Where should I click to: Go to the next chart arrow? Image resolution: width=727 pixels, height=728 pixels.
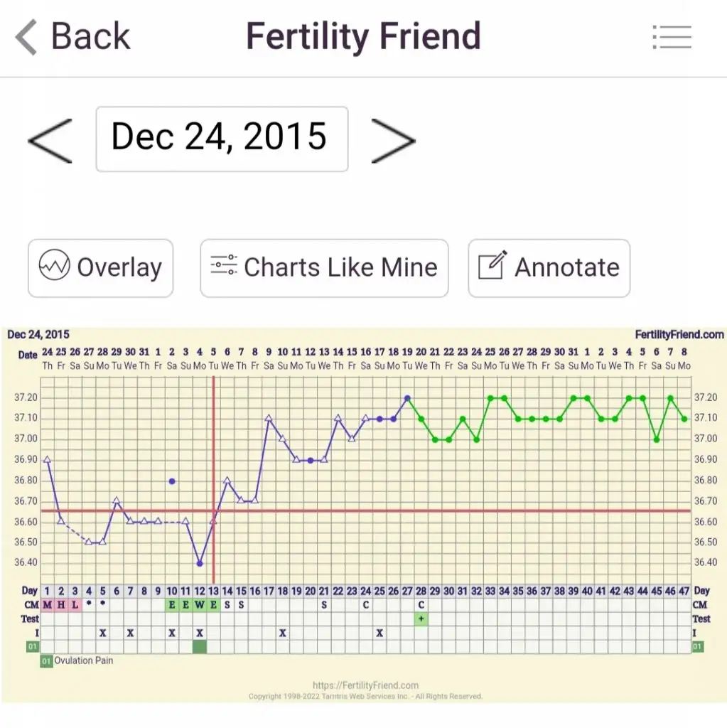(393, 140)
